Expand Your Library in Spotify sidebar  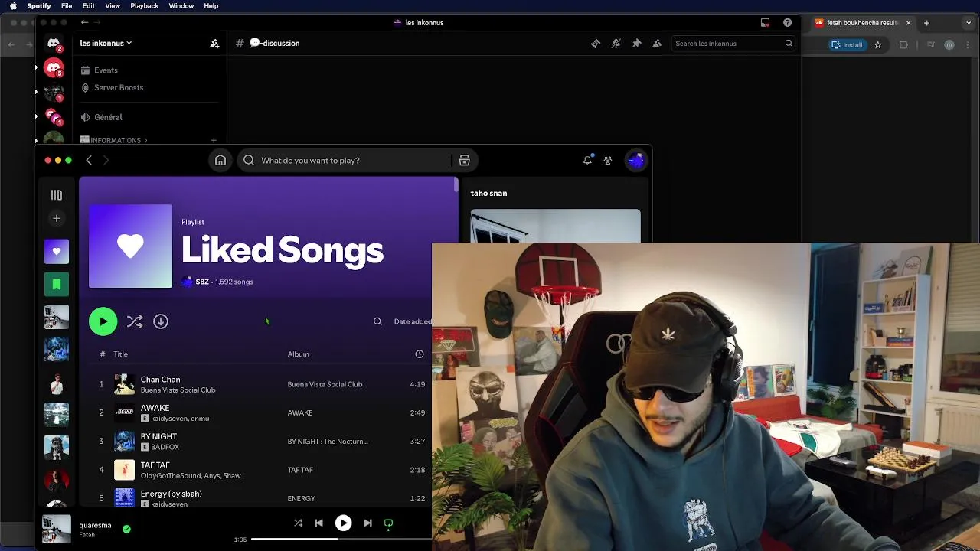click(56, 195)
